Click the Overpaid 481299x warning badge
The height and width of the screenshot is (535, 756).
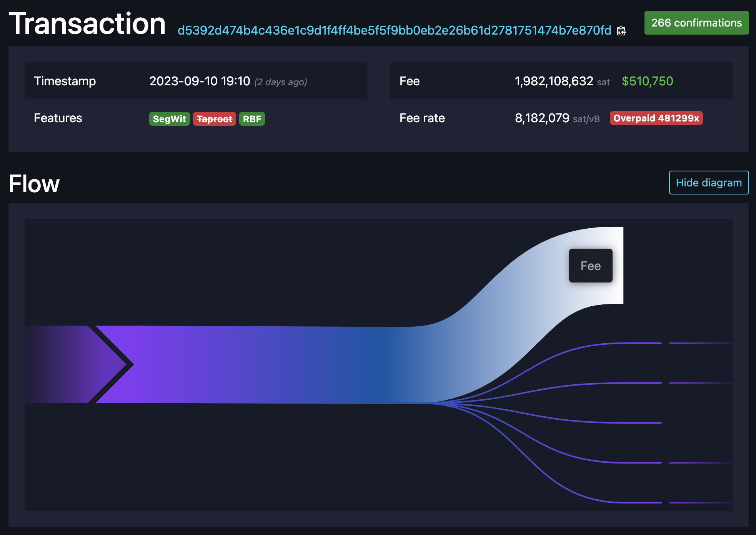656,118
